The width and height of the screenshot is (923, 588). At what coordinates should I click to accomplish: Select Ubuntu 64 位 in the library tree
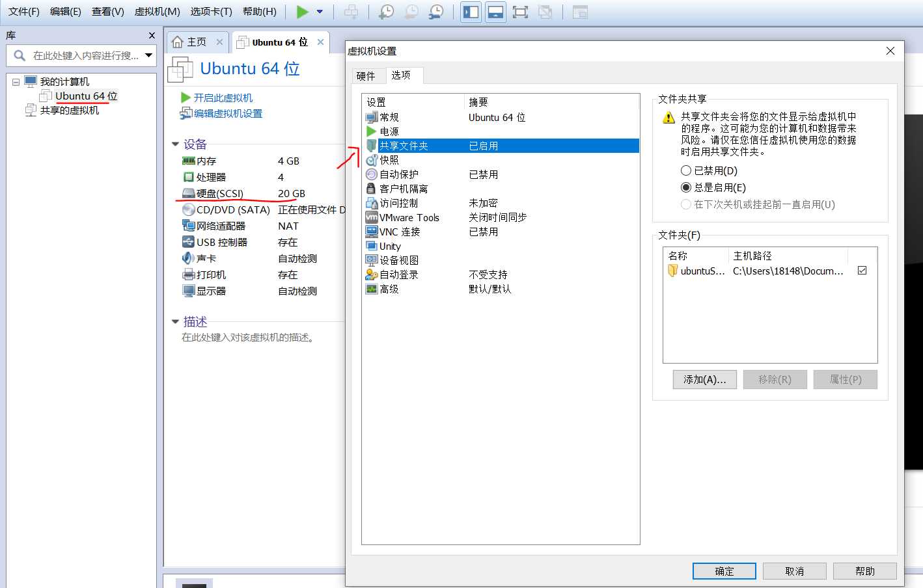[86, 96]
